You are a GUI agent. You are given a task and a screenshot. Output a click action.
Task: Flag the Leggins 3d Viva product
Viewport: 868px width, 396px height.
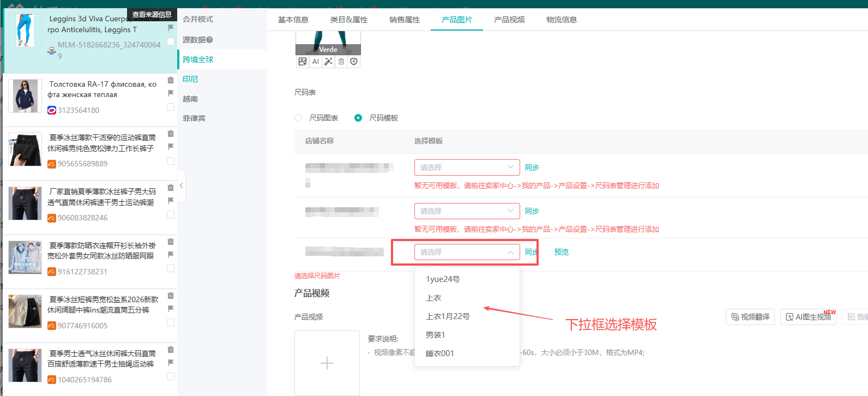(171, 27)
